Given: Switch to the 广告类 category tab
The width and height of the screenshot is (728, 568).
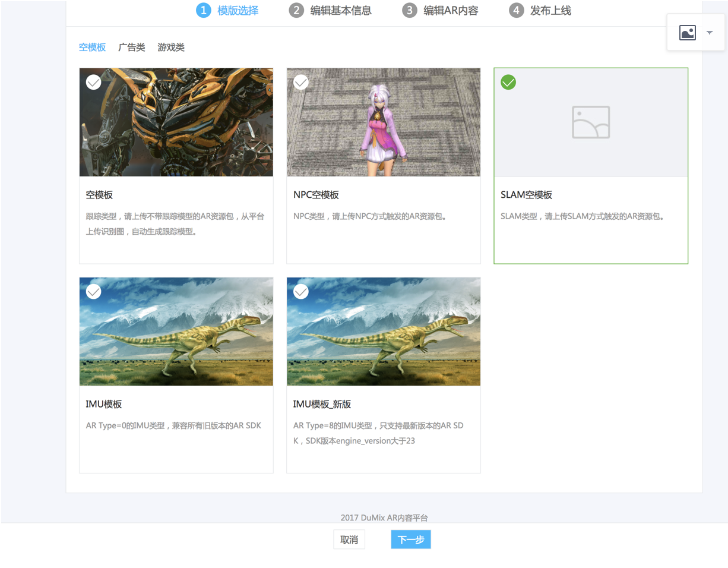Looking at the screenshot, I should [x=132, y=48].
